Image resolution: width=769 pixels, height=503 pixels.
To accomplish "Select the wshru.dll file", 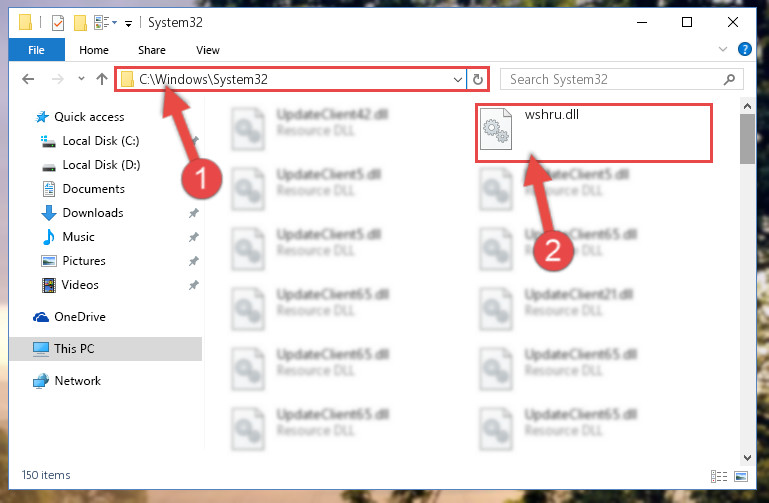I will pyautogui.click(x=593, y=132).
